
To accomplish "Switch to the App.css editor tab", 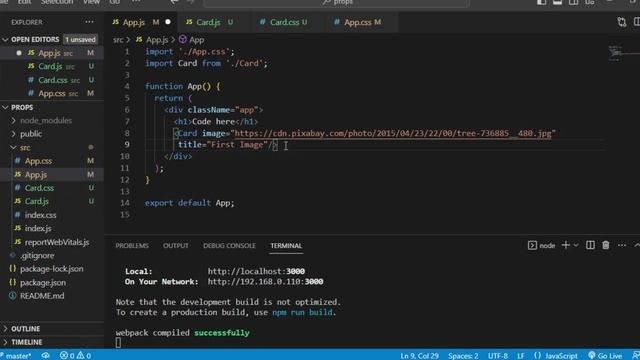I will [362, 22].
